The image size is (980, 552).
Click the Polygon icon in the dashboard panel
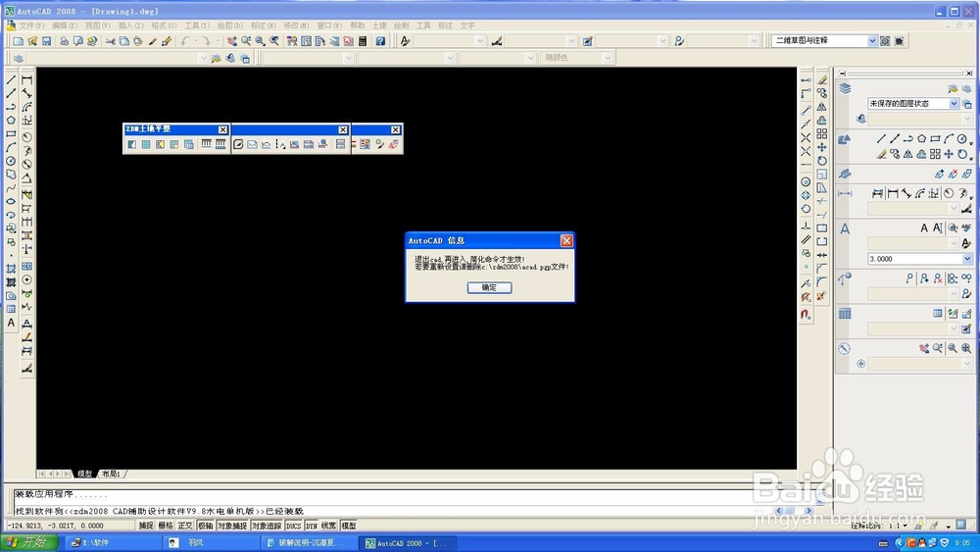point(921,139)
